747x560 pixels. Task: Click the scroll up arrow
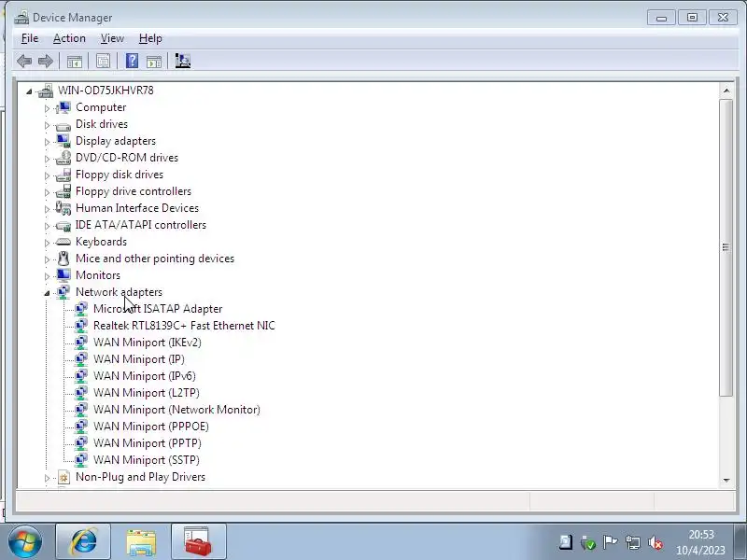tap(726, 90)
